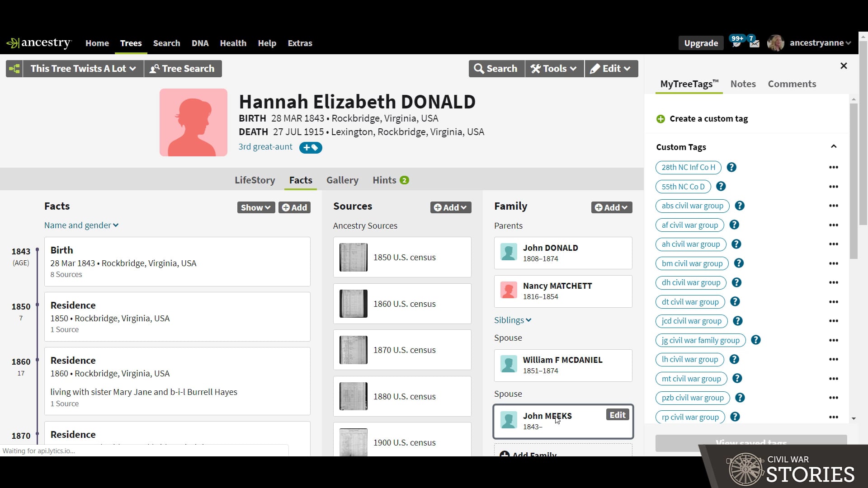Viewport: 868px width, 488px height.
Task: Click the Upgrade button
Action: (701, 43)
